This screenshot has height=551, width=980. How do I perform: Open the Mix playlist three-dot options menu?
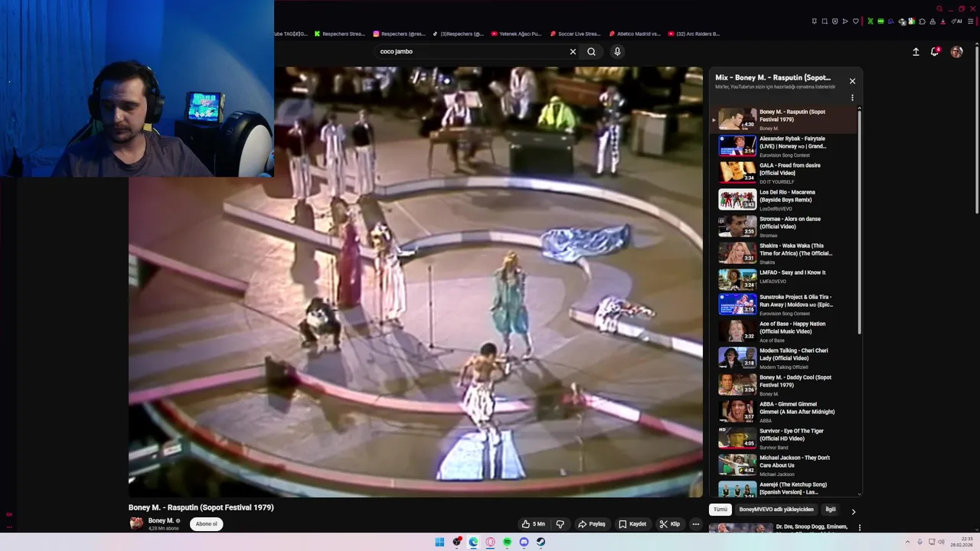click(x=852, y=98)
